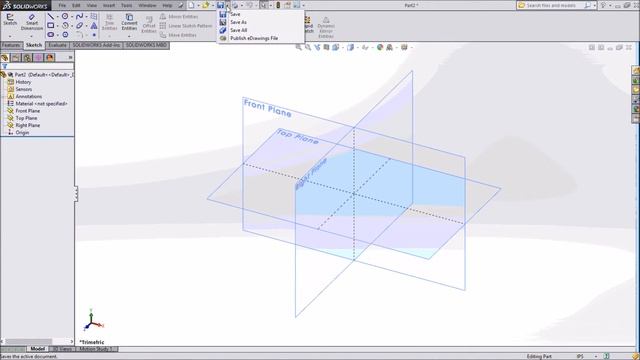The width and height of the screenshot is (640, 360).
Task: Open the search options dropdown arrow
Action: [x=594, y=5]
